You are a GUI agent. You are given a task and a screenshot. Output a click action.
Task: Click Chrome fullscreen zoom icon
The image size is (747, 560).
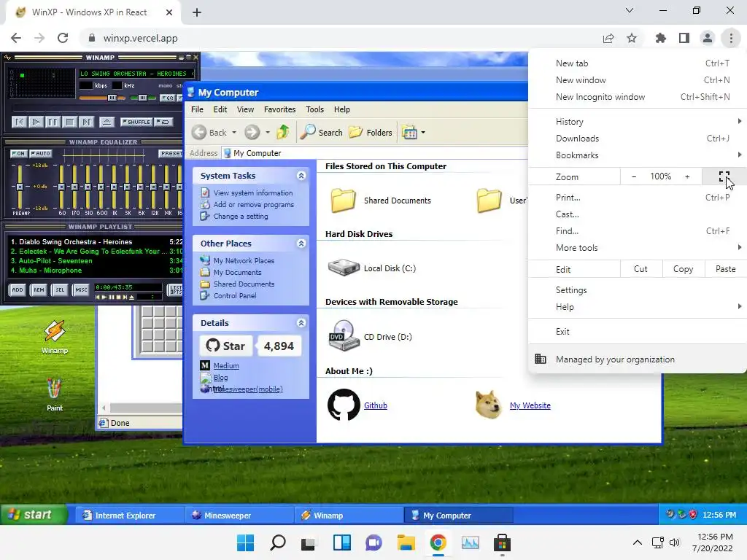[x=724, y=176]
